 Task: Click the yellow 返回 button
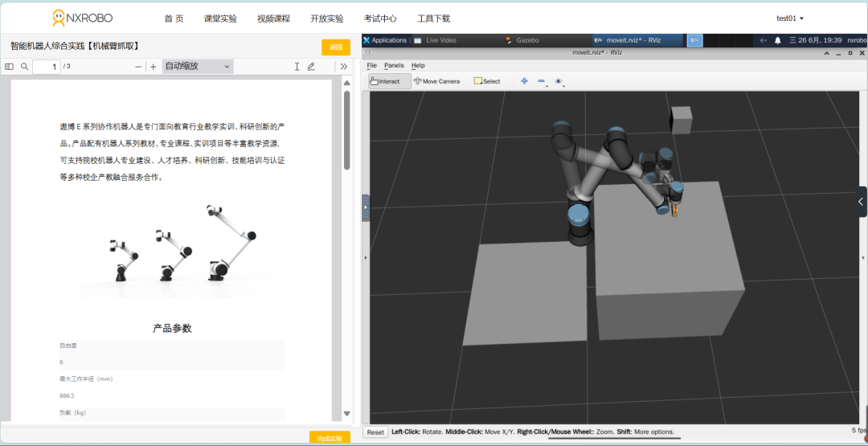336,47
